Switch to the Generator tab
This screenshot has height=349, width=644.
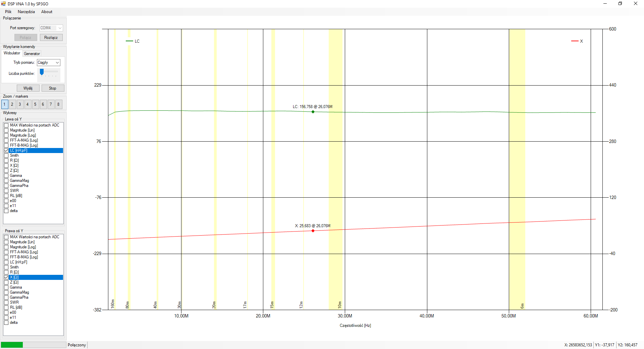click(x=32, y=54)
